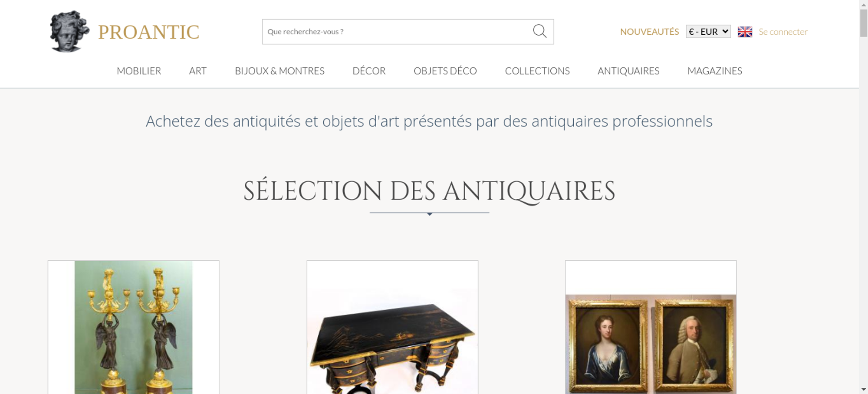Open the gilt candelabra pair thumbnail

[x=133, y=327]
